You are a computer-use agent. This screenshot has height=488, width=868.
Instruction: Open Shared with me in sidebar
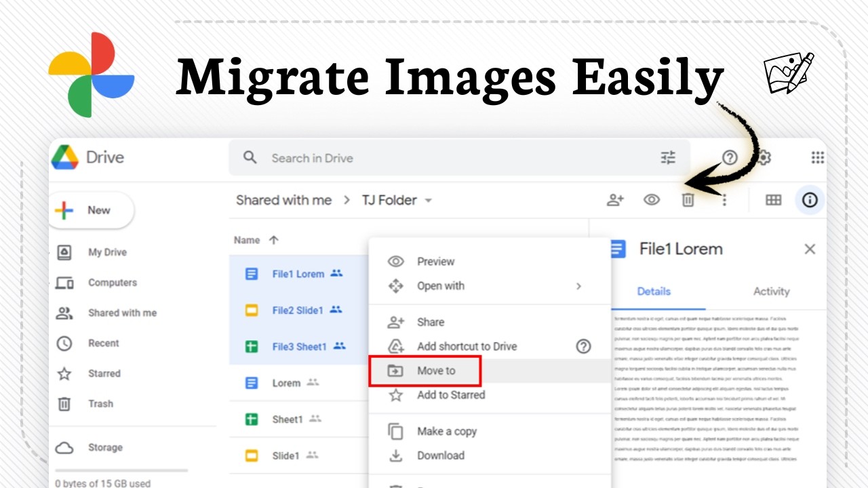(122, 313)
